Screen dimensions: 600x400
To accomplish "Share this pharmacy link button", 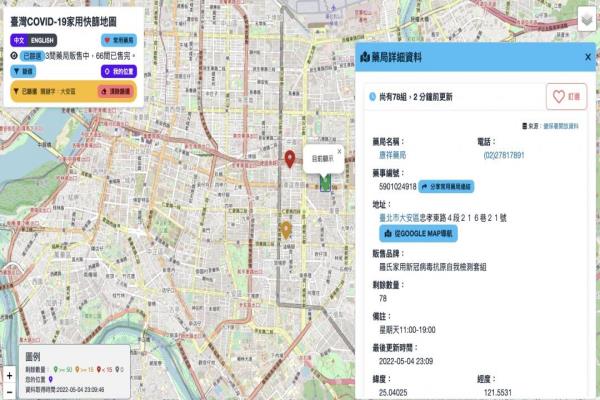I will point(446,186).
